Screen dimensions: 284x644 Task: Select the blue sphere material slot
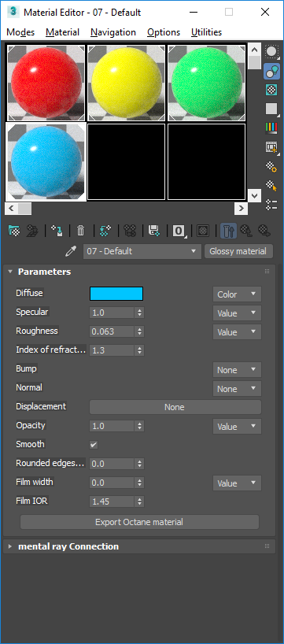[x=46, y=162]
